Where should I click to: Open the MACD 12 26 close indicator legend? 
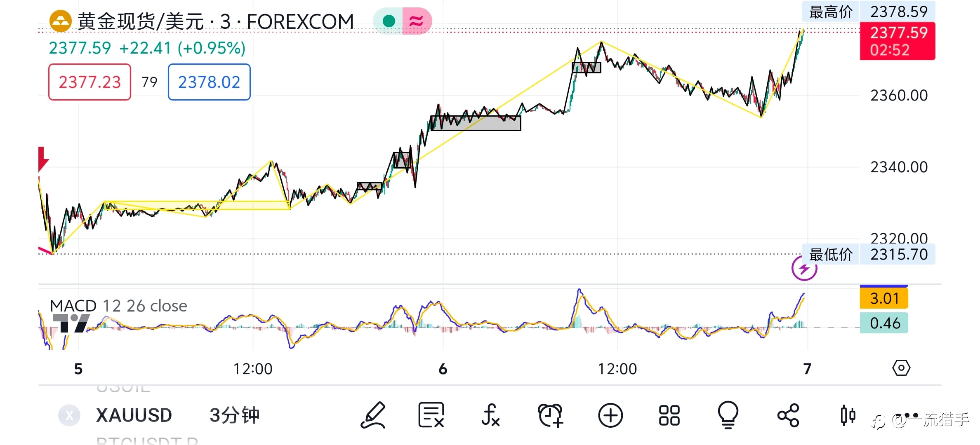pos(118,306)
